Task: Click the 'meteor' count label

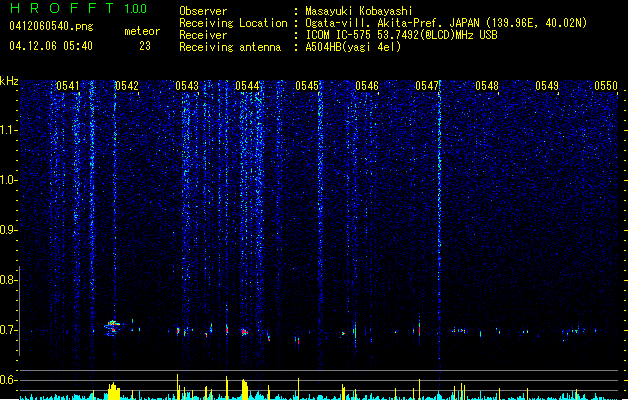Action: [x=142, y=31]
